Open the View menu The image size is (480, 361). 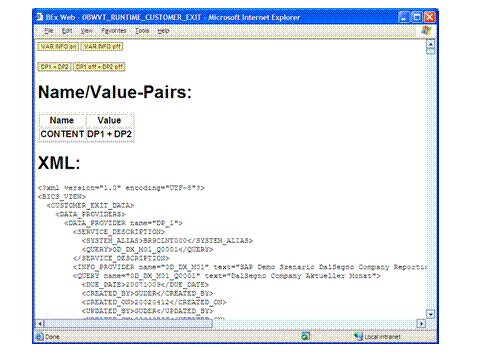86,31
